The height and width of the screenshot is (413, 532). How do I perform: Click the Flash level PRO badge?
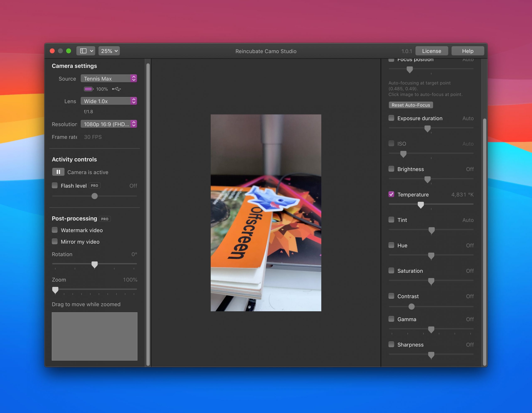[x=95, y=186]
